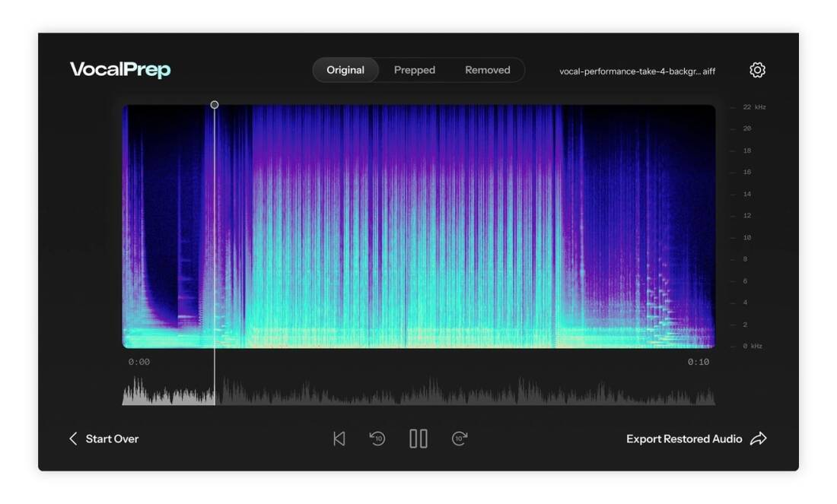Click the share arrow beside Export Restored Audio
Screen dimensions: 837x504
tap(759, 439)
